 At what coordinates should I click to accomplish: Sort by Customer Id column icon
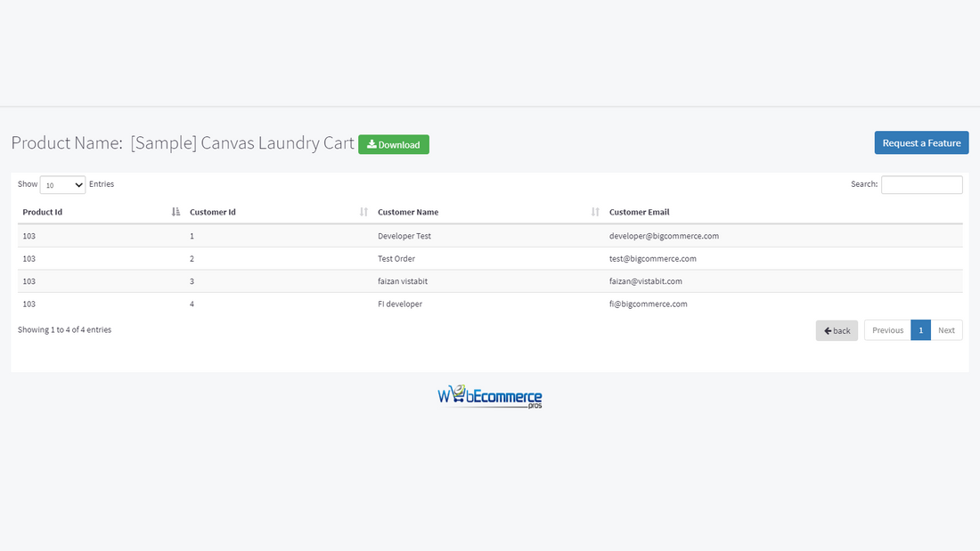click(363, 212)
